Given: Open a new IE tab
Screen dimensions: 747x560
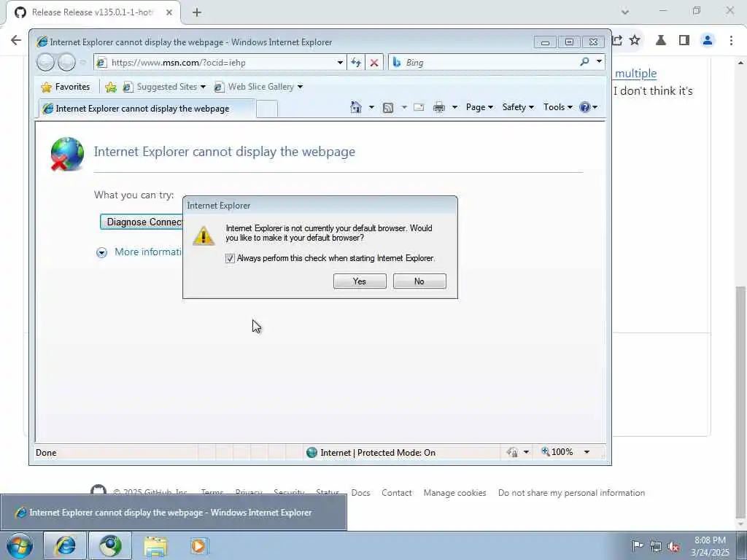Looking at the screenshot, I should point(267,109).
